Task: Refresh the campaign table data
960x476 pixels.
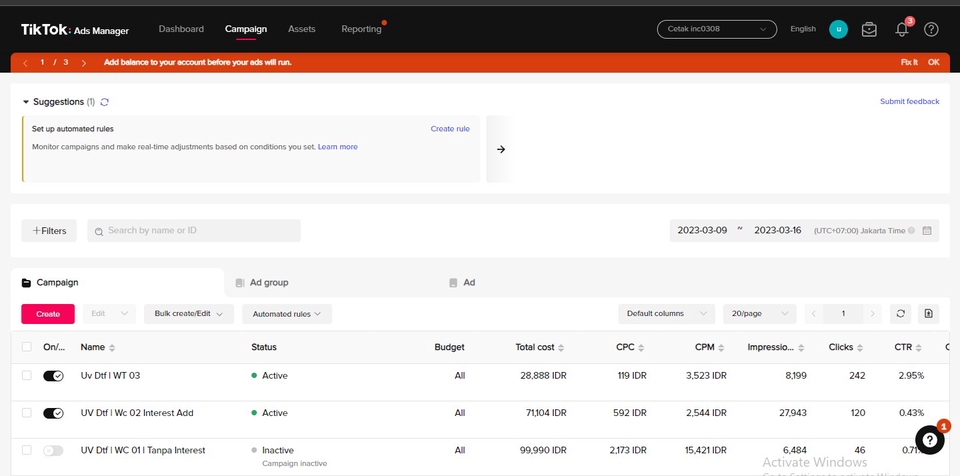Action: click(901, 314)
